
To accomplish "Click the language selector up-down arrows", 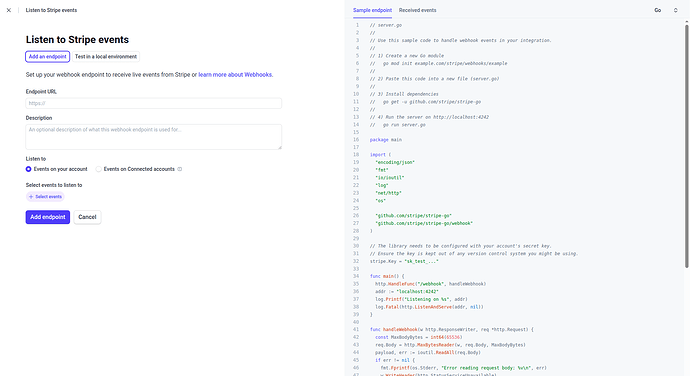I will (675, 10).
